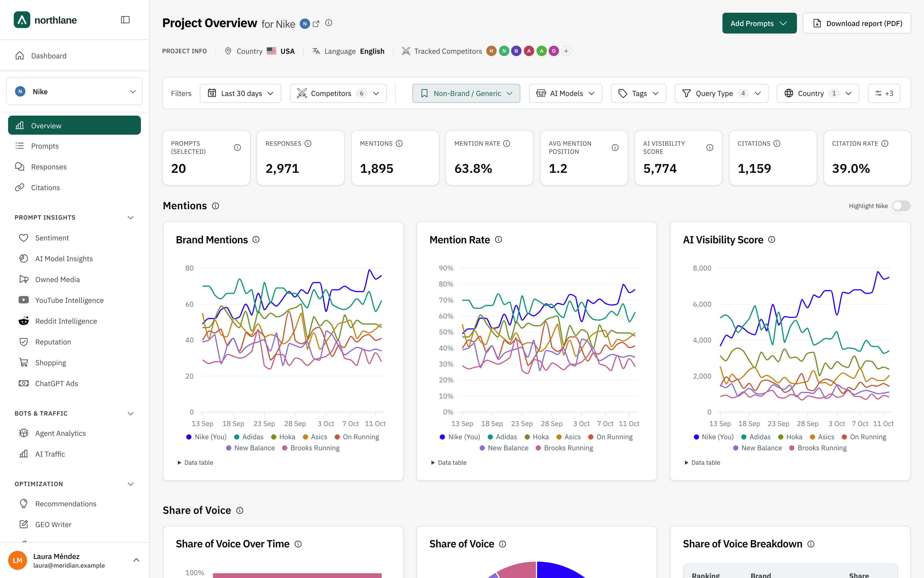924x578 pixels.
Task: Click the Add Prompts button
Action: [x=759, y=23]
